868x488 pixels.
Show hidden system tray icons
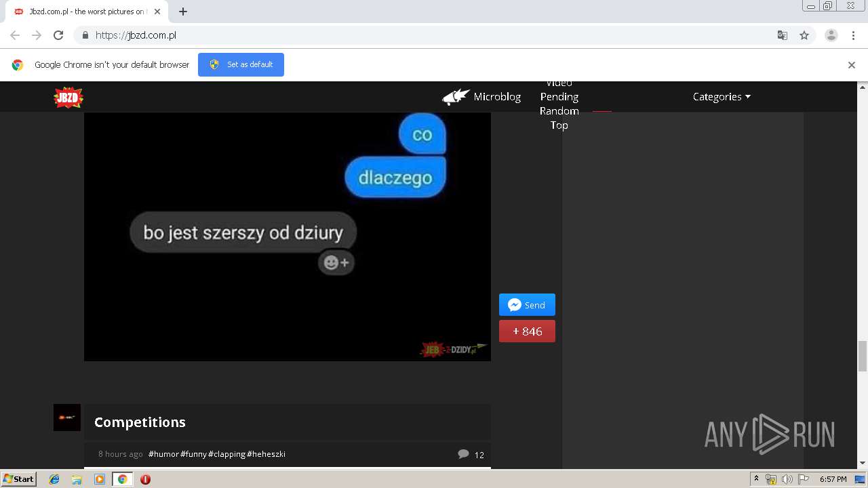756,479
